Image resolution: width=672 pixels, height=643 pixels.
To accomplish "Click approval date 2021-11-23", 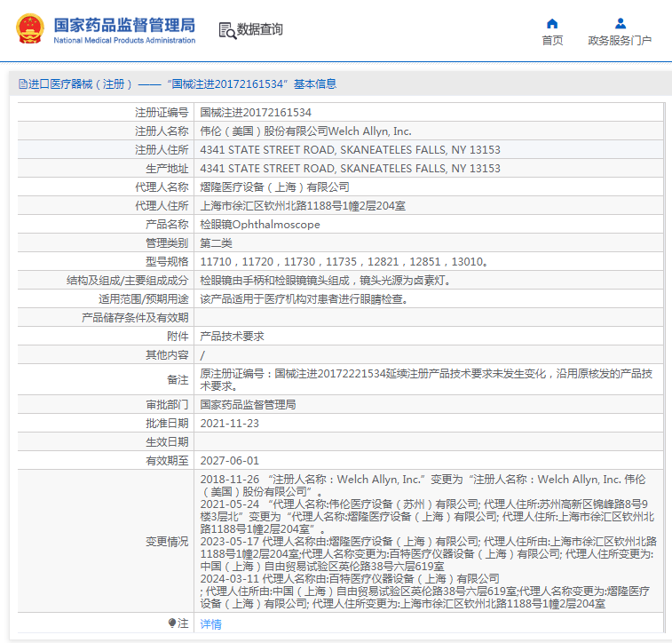I will (230, 424).
